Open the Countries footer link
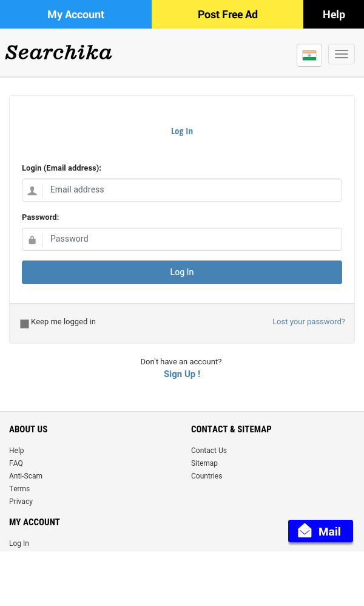This screenshot has width=364, height=606. (207, 476)
